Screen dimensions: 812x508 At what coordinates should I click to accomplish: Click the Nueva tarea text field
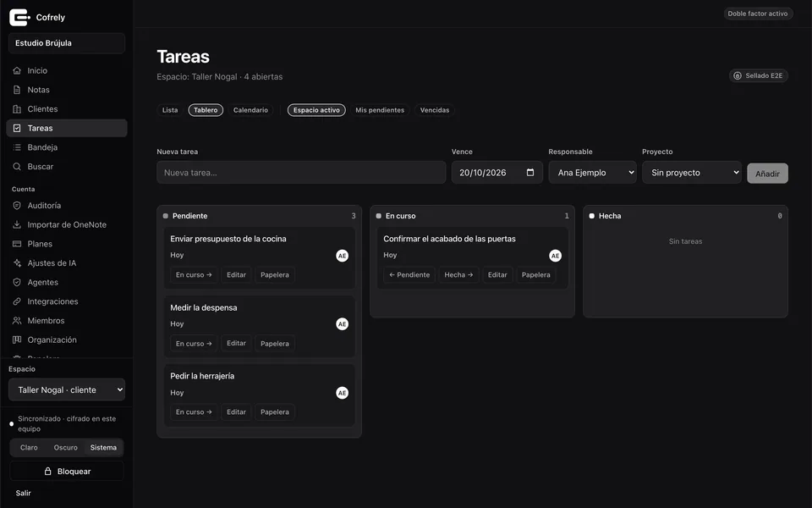click(x=301, y=172)
